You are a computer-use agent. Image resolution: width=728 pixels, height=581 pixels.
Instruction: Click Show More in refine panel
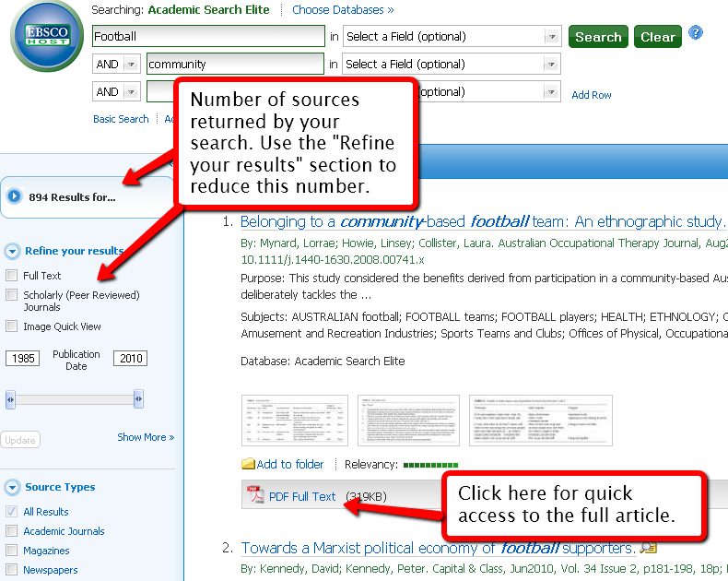pyautogui.click(x=146, y=437)
